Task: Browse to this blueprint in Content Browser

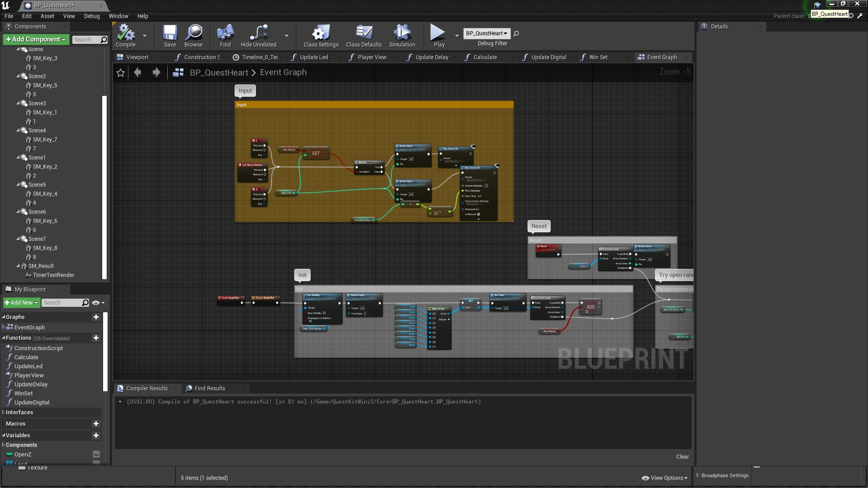Action: (193, 36)
